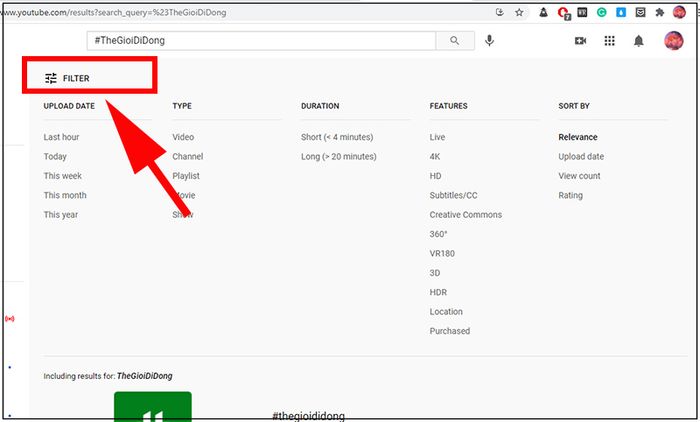Open the Chrome profile avatar
700x422 pixels.
point(679,12)
